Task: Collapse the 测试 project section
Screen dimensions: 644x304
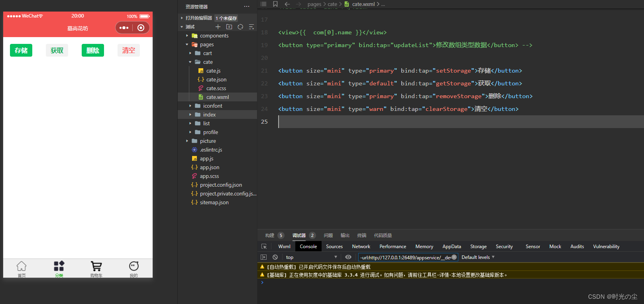Action: [182, 27]
